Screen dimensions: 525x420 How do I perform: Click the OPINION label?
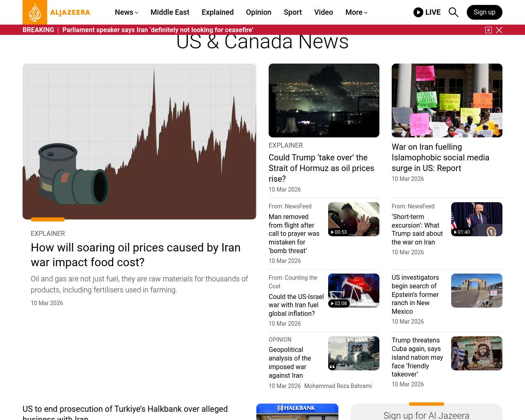tap(280, 340)
